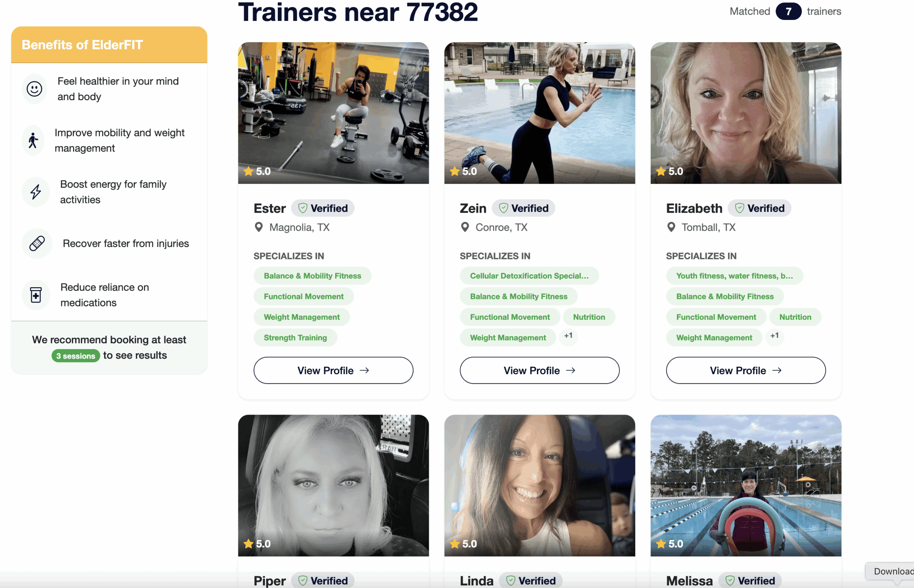Image resolution: width=914 pixels, height=588 pixels.
Task: Click the lightning bolt energy icon
Action: point(36,192)
